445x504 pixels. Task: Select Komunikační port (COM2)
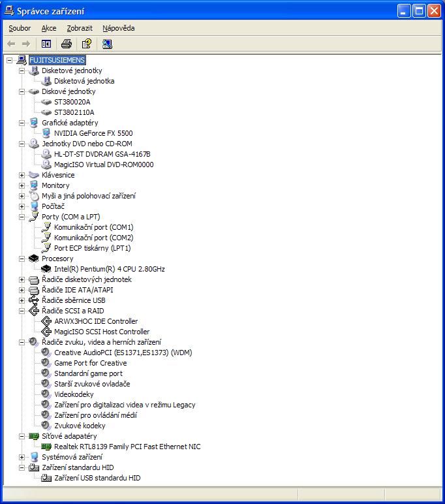point(93,238)
